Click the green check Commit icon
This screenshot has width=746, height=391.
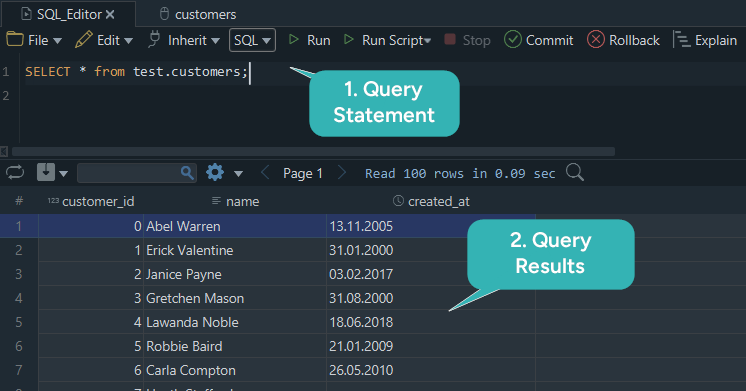pos(513,39)
